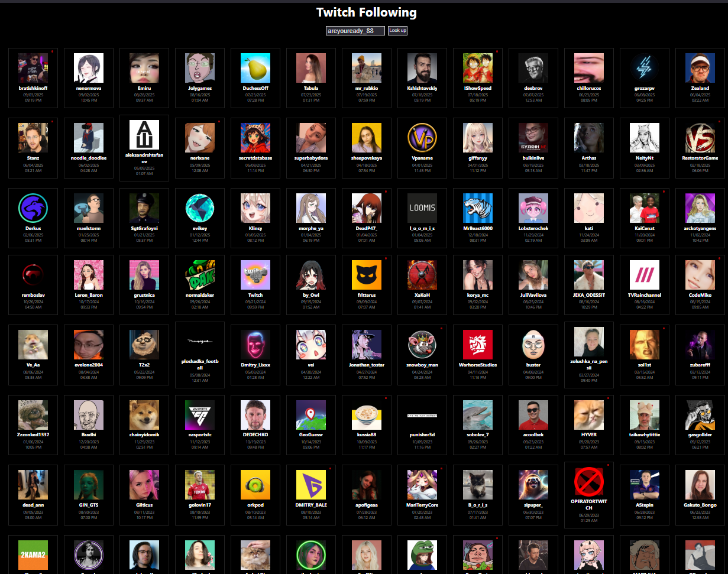
Task: Open the HYVER cat avatar
Action: (x=589, y=415)
